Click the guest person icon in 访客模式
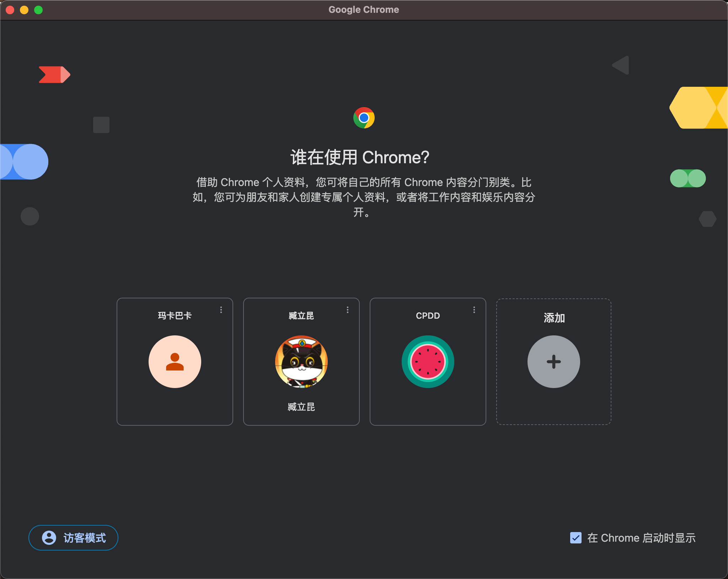Image resolution: width=728 pixels, height=579 pixels. click(49, 537)
